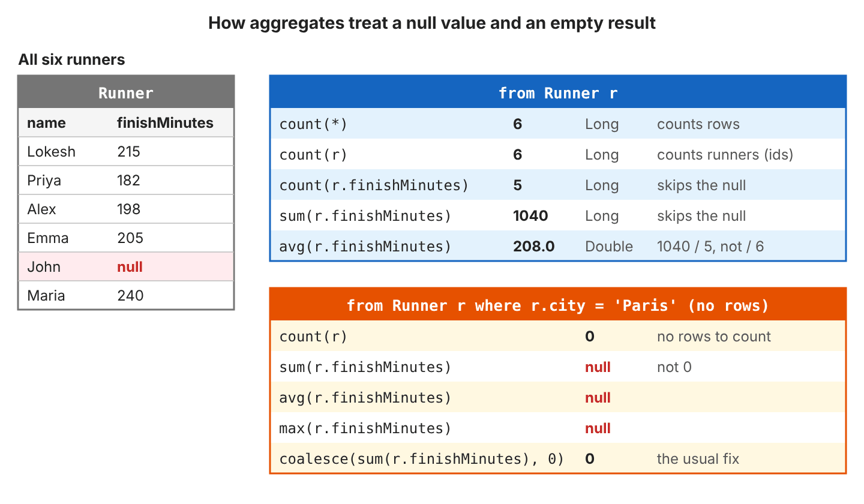Click 'skips the null' in the count(r.finishMinutes) row
Image resolution: width=864 pixels, height=504 pixels.
[x=701, y=185]
